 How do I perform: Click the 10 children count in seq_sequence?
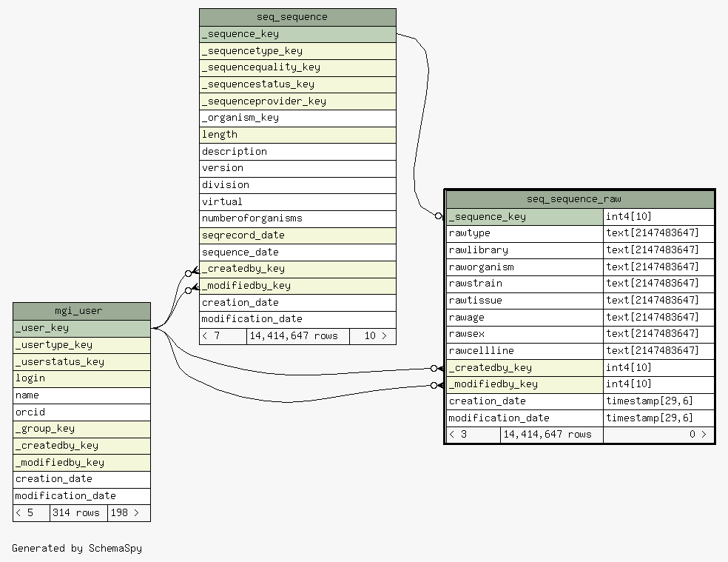(373, 336)
